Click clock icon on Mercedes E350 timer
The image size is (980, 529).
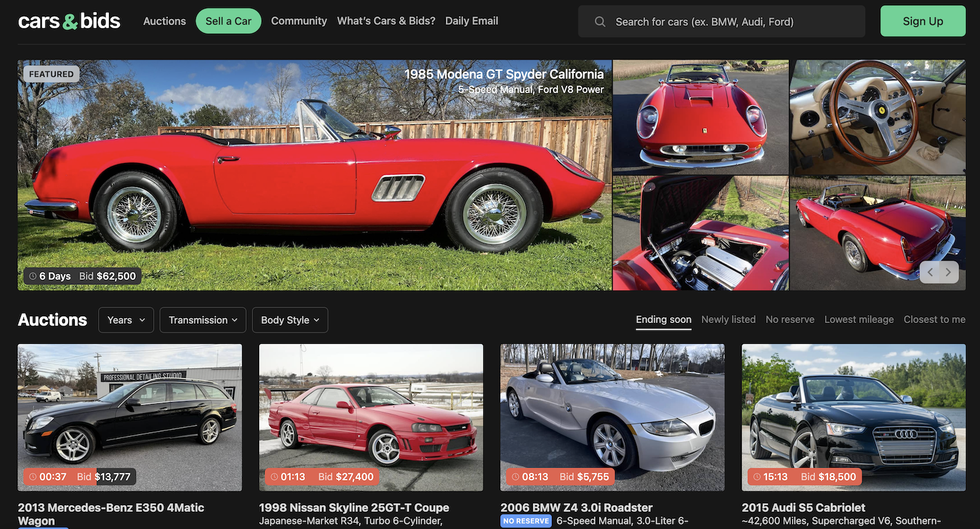pyautogui.click(x=33, y=477)
